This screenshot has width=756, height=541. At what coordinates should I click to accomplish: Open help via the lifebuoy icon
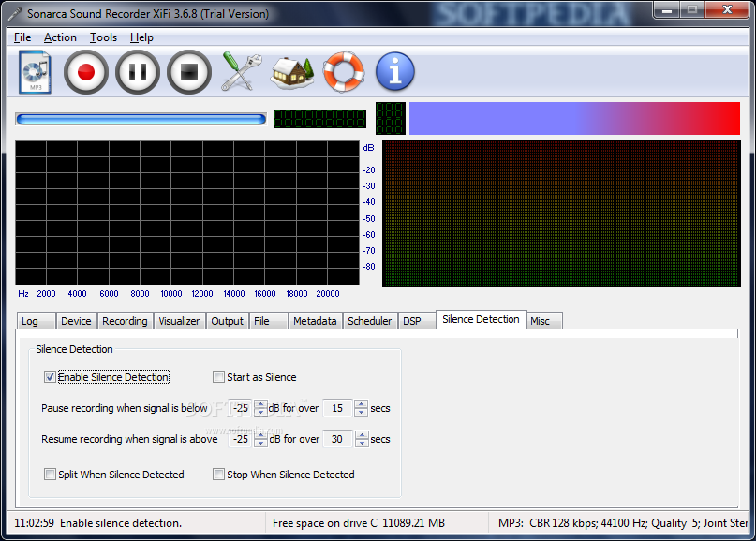pos(343,72)
